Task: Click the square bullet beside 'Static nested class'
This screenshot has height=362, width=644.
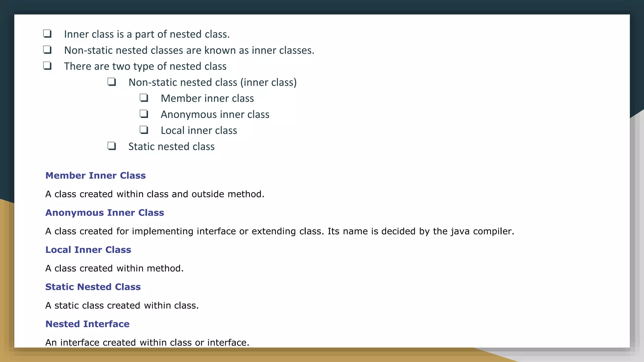Action: 112,146
